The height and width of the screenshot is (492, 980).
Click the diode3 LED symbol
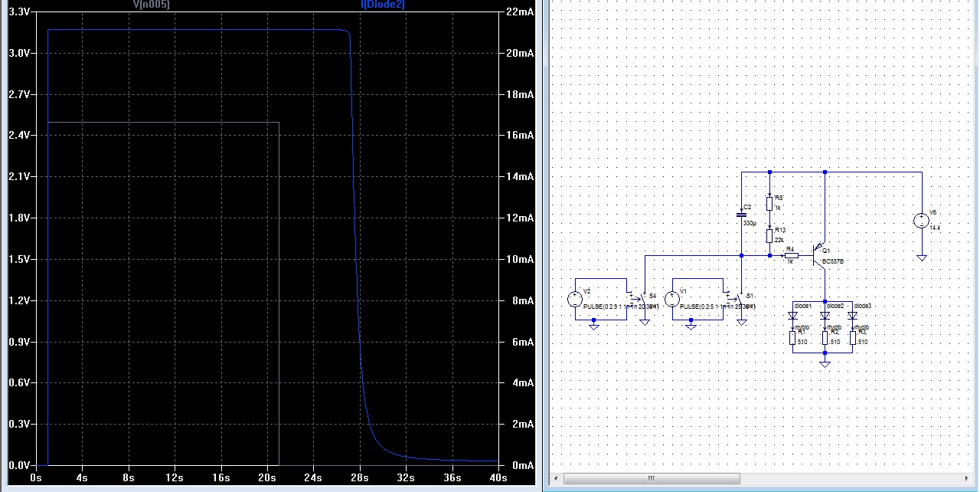(852, 315)
